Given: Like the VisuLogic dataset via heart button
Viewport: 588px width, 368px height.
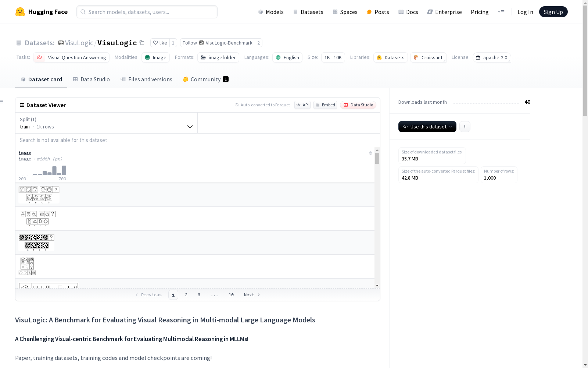Looking at the screenshot, I should click(160, 43).
